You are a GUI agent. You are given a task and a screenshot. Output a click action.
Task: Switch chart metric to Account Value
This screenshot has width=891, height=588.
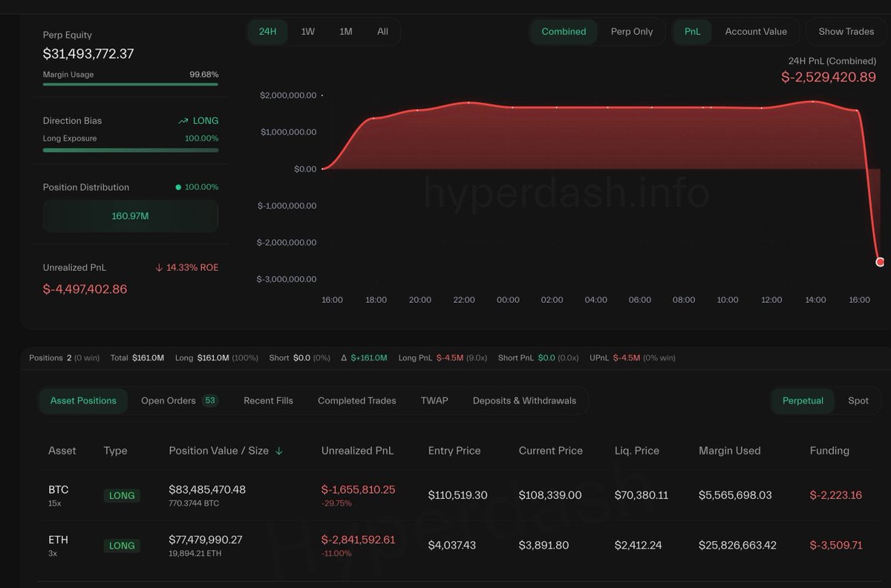tap(757, 31)
